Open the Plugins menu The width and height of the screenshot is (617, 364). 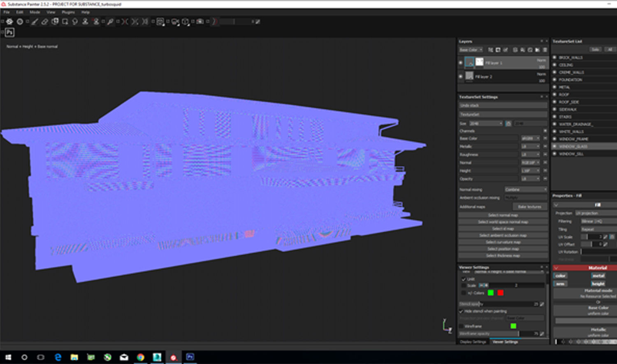68,12
